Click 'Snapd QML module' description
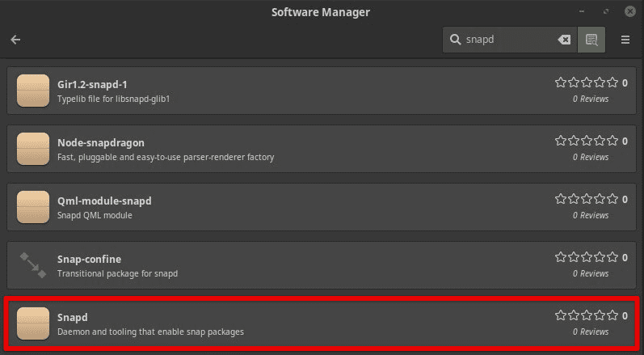The width and height of the screenshot is (644, 355). click(x=95, y=215)
